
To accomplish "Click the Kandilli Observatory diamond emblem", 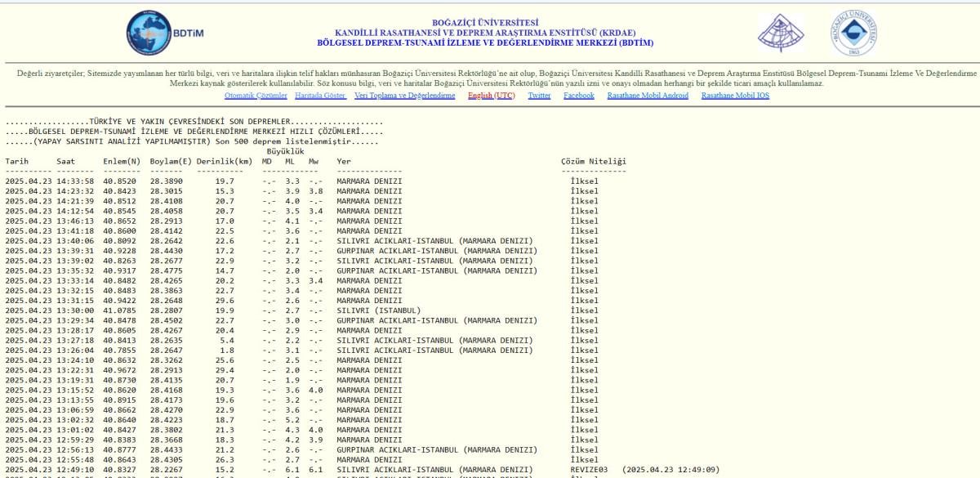I will pos(781,33).
